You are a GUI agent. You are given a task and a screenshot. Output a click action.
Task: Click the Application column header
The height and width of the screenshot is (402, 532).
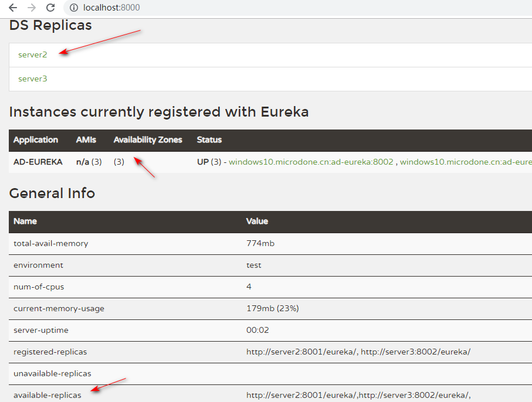pos(36,139)
